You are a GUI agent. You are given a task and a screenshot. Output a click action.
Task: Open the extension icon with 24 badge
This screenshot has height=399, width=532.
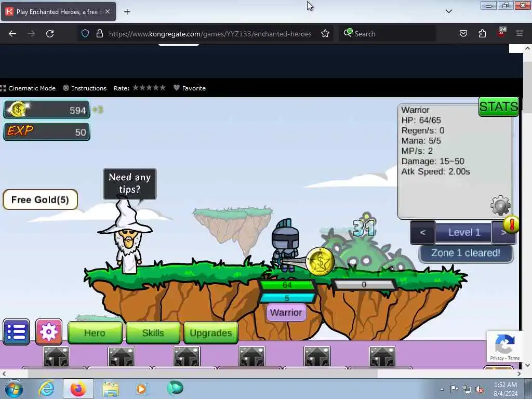501,33
